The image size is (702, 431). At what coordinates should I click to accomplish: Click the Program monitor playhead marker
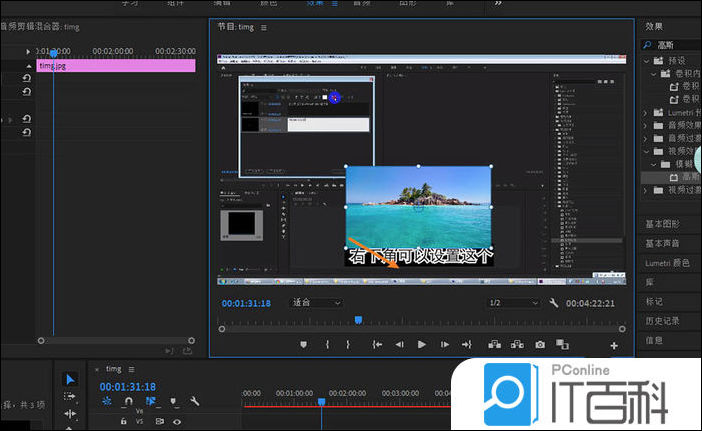(x=358, y=320)
